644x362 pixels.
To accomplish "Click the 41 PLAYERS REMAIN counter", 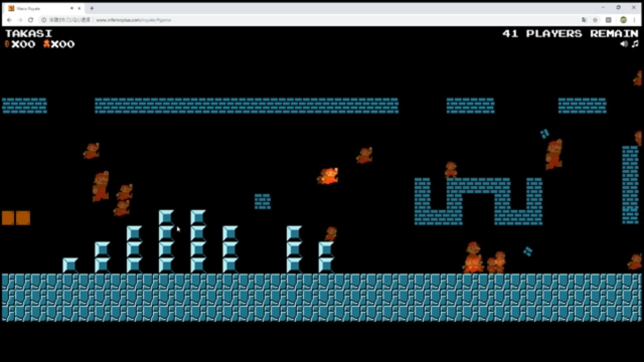I will click(570, 33).
